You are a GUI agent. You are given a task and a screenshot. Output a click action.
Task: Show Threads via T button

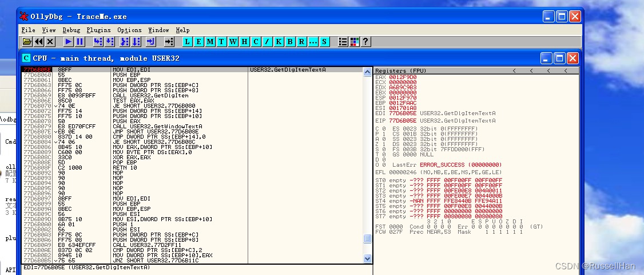221,42
